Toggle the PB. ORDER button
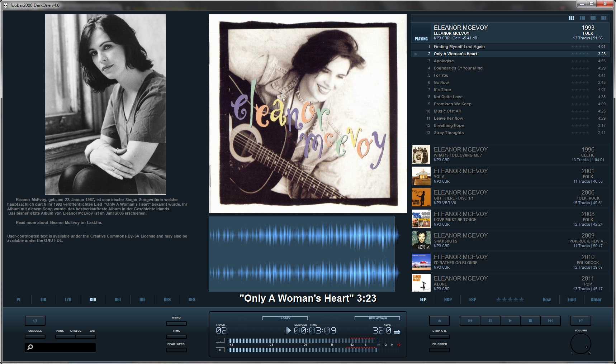 click(x=439, y=350)
